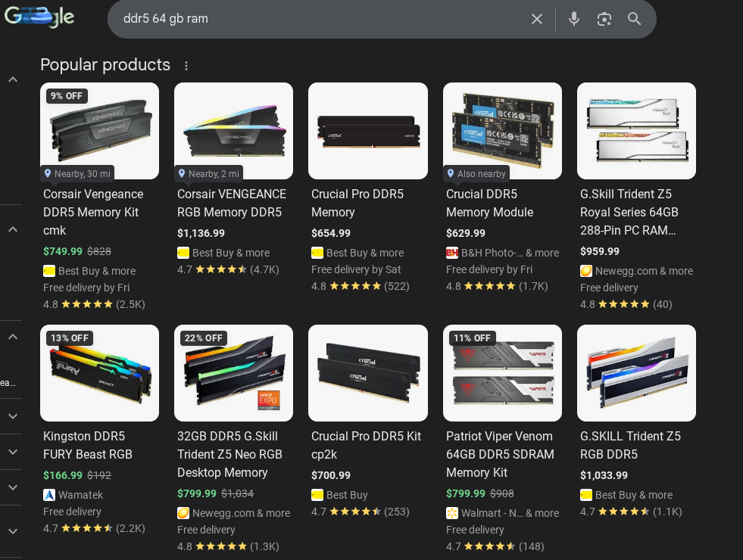Go to the Google logo homepage

pos(39,17)
